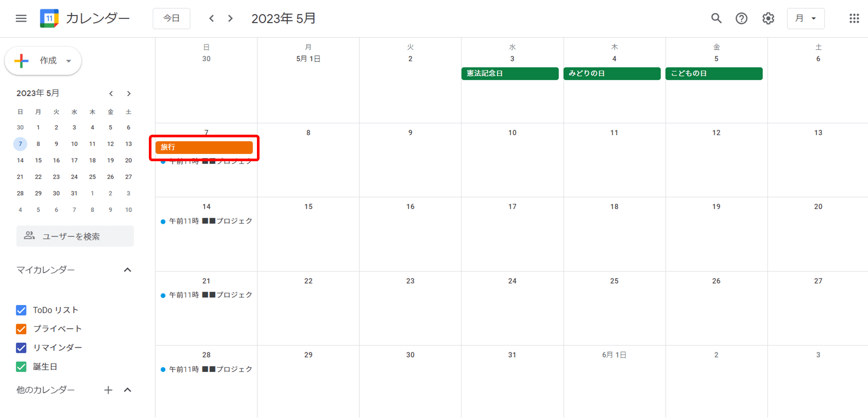Select day 7 in mini calendar
Screen dimensions: 868x418
click(x=20, y=144)
